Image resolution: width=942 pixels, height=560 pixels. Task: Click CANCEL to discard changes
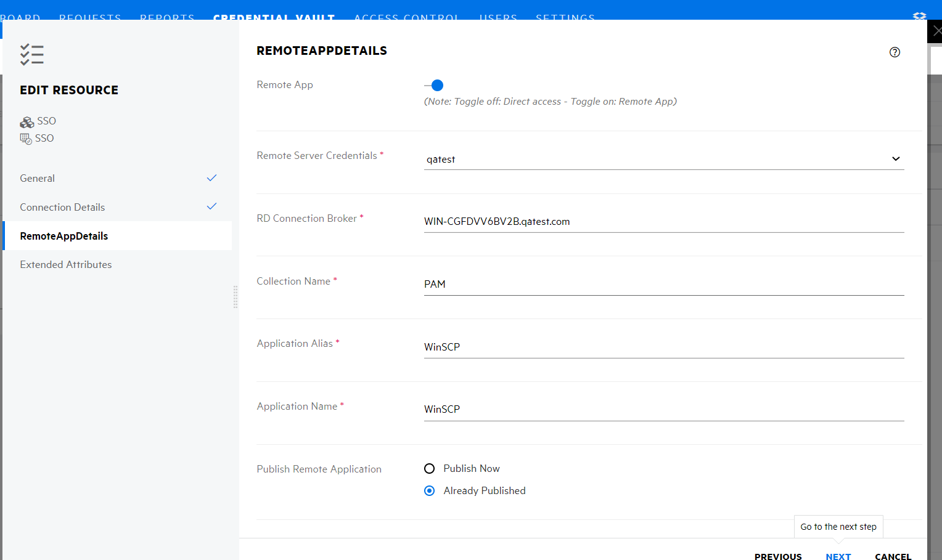[x=893, y=556]
